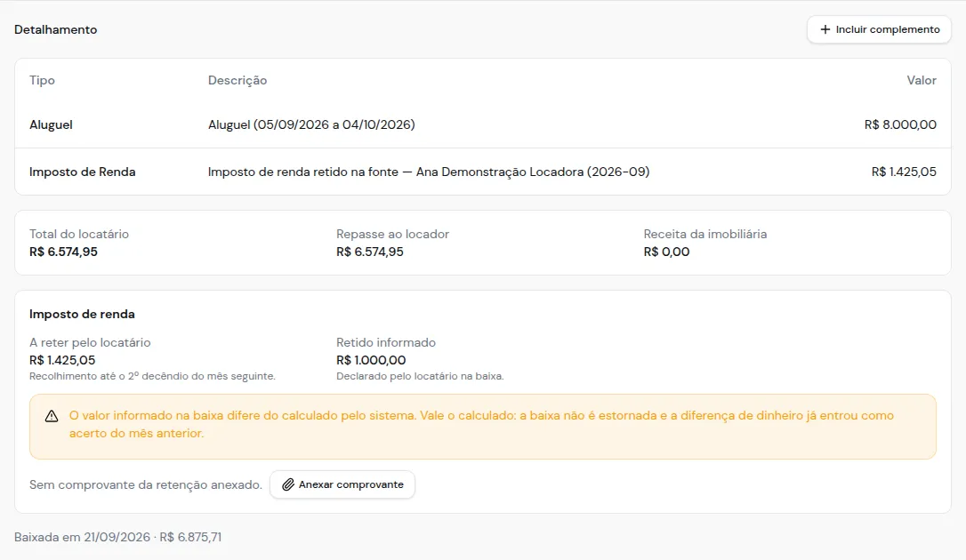Image resolution: width=966 pixels, height=560 pixels.
Task: Select the R$ 1.425,05 value in table row
Action: click(x=904, y=172)
